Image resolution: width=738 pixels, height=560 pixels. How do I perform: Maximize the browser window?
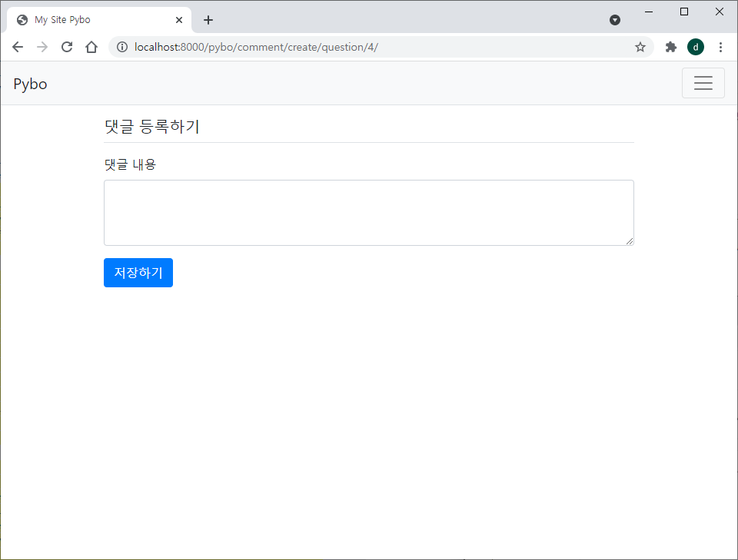coord(684,12)
